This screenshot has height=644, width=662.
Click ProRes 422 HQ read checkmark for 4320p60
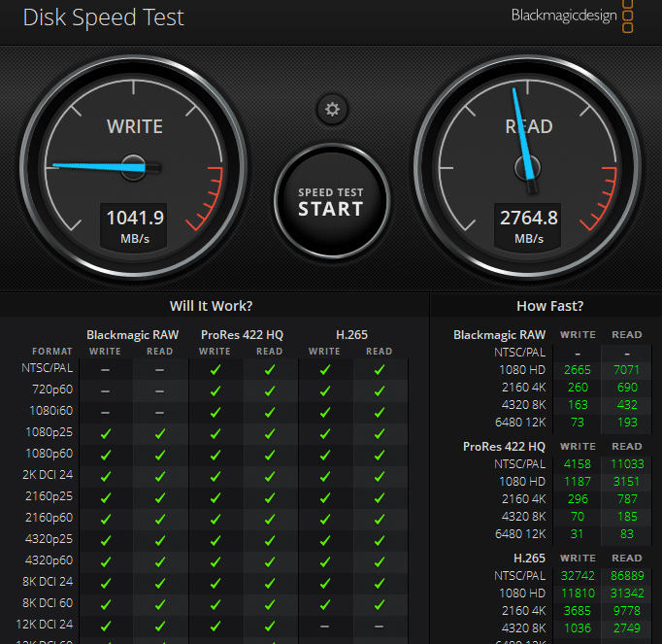[x=269, y=562]
